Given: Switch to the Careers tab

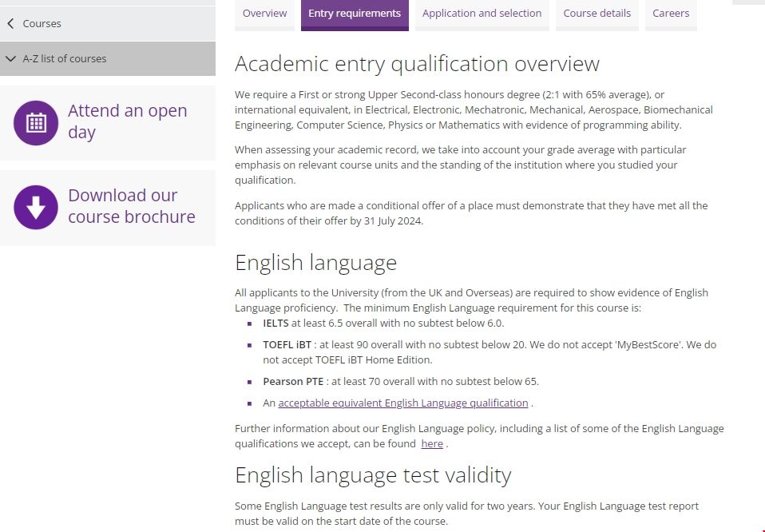Looking at the screenshot, I should coord(671,13).
